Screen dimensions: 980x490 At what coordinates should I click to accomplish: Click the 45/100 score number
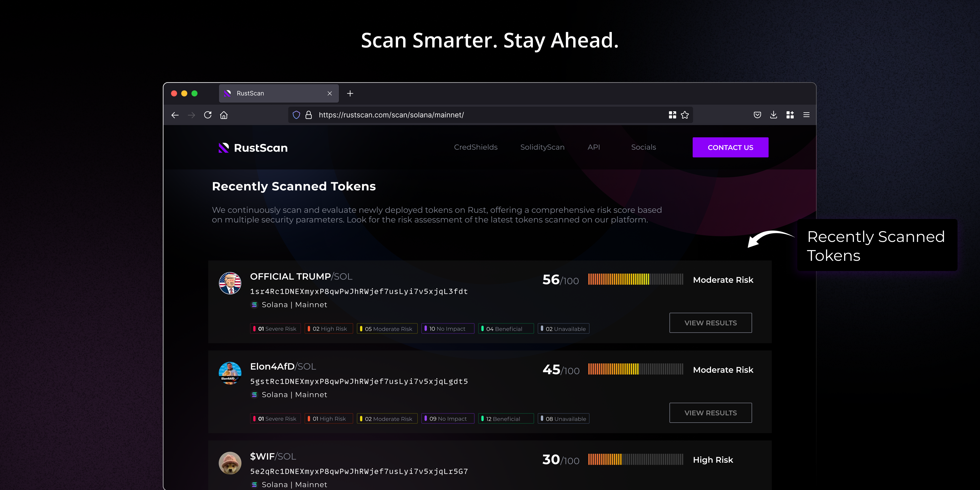561,370
